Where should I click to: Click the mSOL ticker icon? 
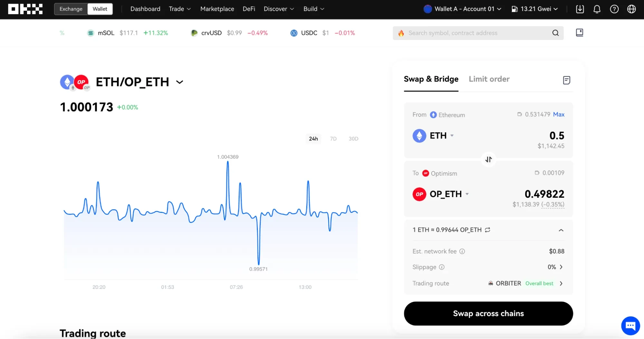(x=91, y=33)
